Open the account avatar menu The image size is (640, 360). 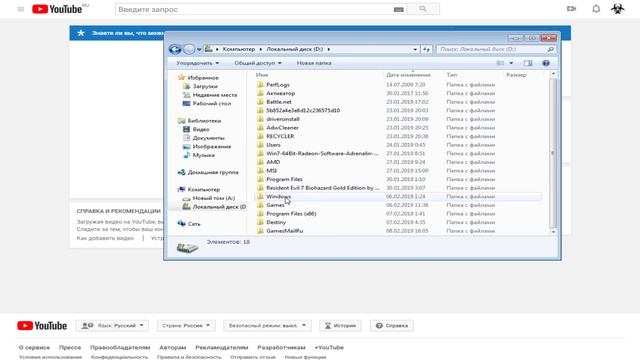618,9
